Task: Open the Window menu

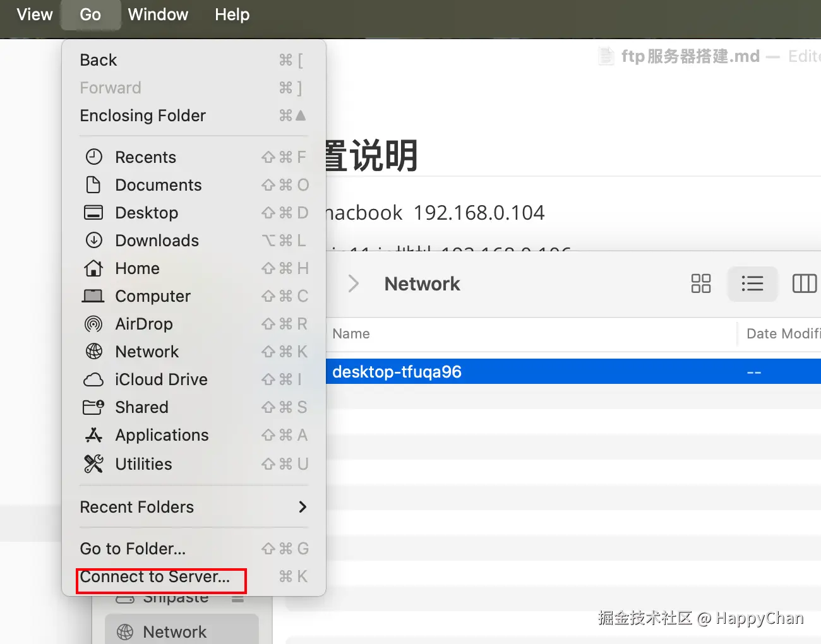Action: (158, 15)
